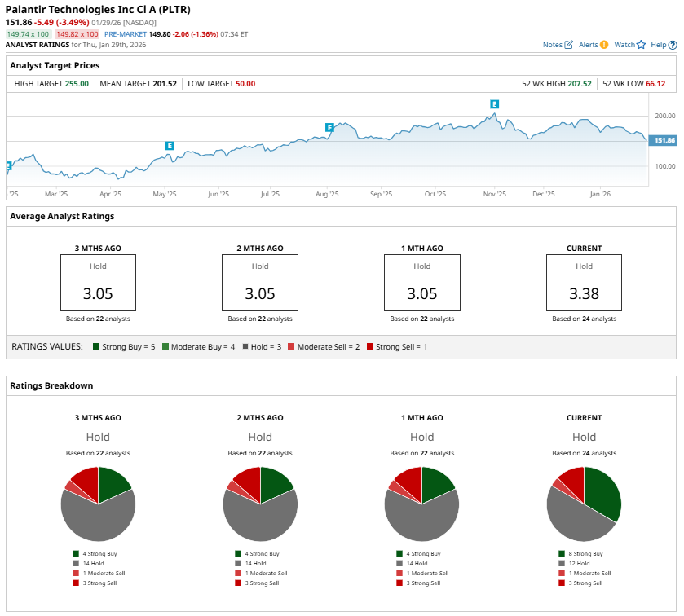This screenshot has width=684, height=616.
Task: Click the earnings marker near August 2025
Action: click(329, 127)
